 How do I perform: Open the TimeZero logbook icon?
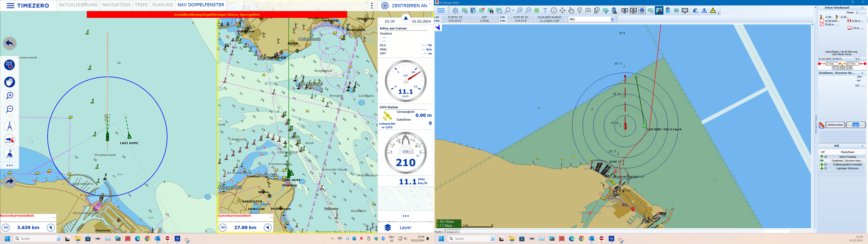click(9, 65)
